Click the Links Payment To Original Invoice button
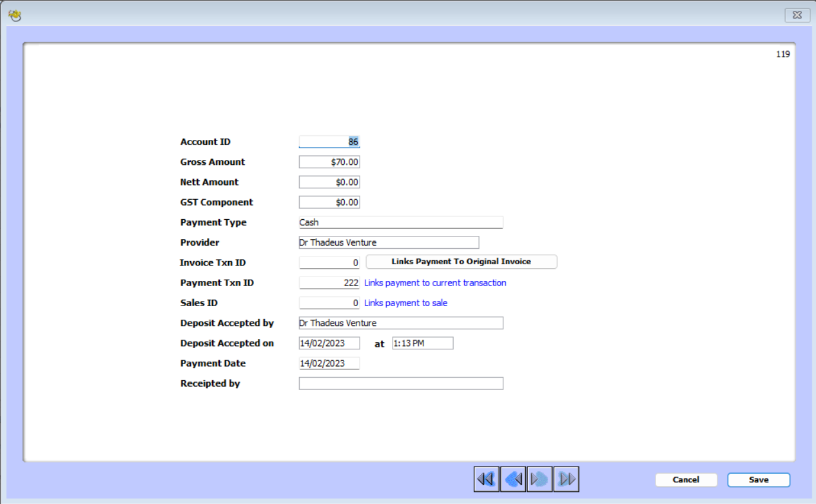Screen dimensions: 816x504 click(461, 262)
